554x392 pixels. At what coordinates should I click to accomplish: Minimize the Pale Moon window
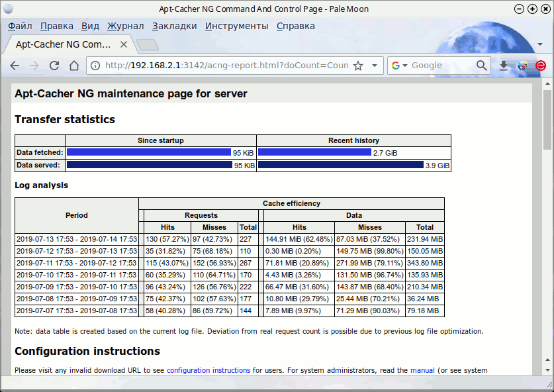coord(519,9)
